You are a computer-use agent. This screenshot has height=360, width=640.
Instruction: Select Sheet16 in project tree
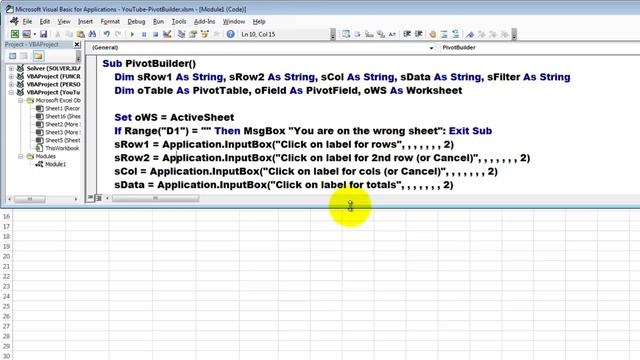(62, 116)
